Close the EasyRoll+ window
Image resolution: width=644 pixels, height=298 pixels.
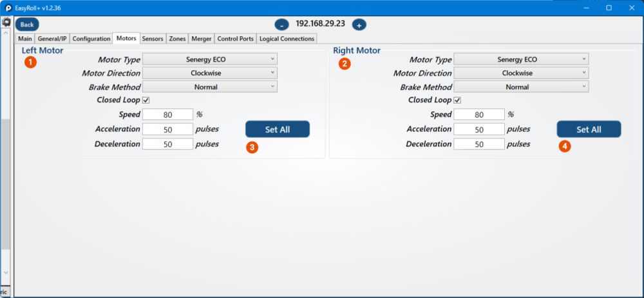coord(632,8)
